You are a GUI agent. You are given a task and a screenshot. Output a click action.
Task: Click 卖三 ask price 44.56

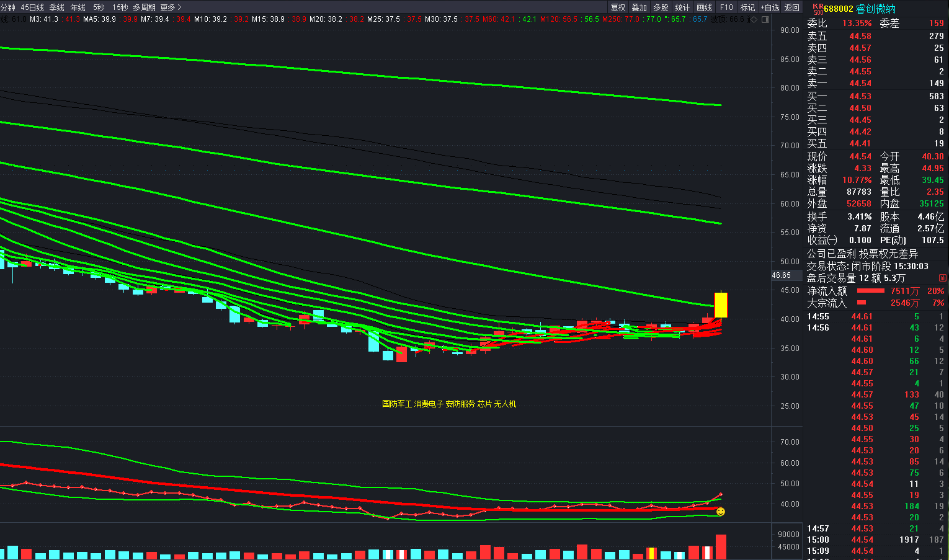[x=860, y=60]
